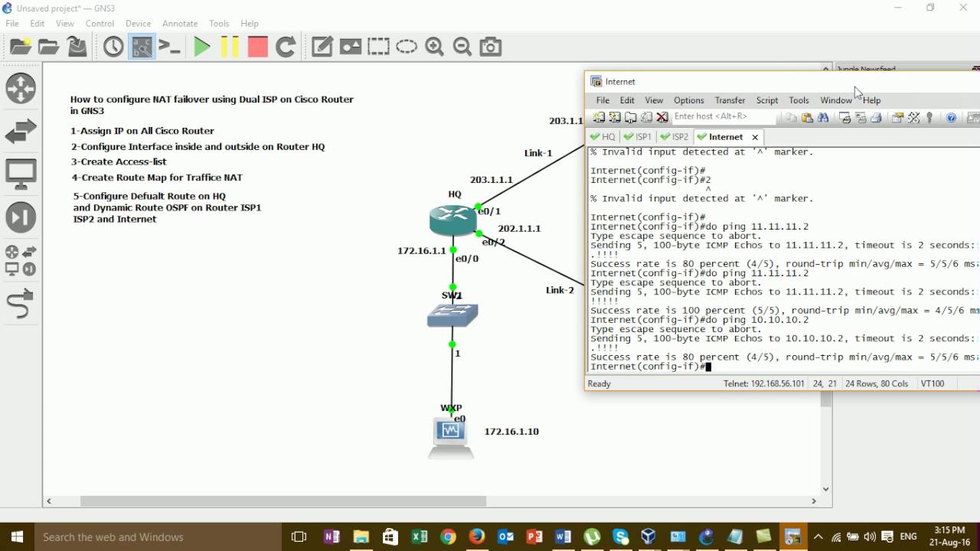
Task: Click the Disconnect red X terminal icon
Action: point(662,117)
